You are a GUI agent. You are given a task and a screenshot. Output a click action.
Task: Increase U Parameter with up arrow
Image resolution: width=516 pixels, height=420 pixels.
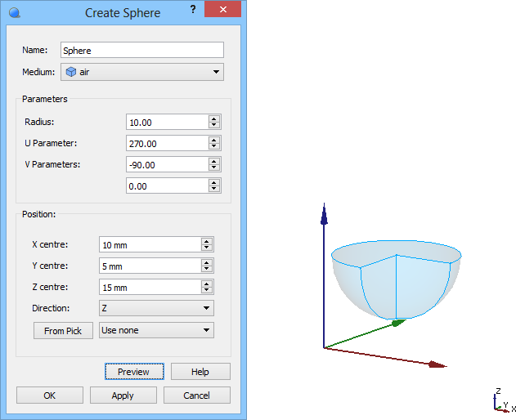[x=214, y=140]
